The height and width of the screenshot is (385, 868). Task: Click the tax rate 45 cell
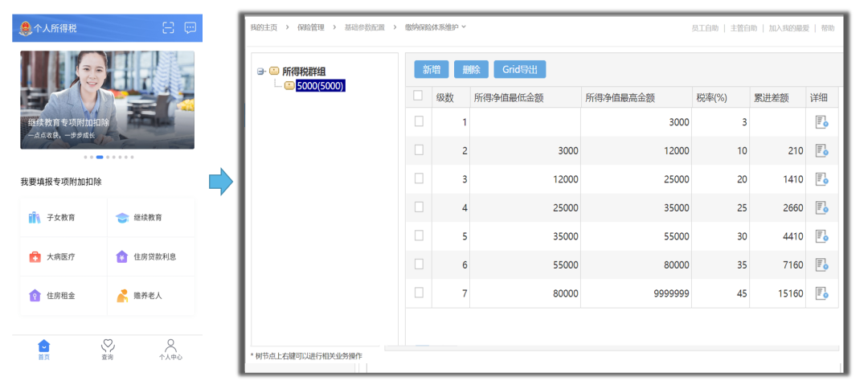click(x=721, y=293)
